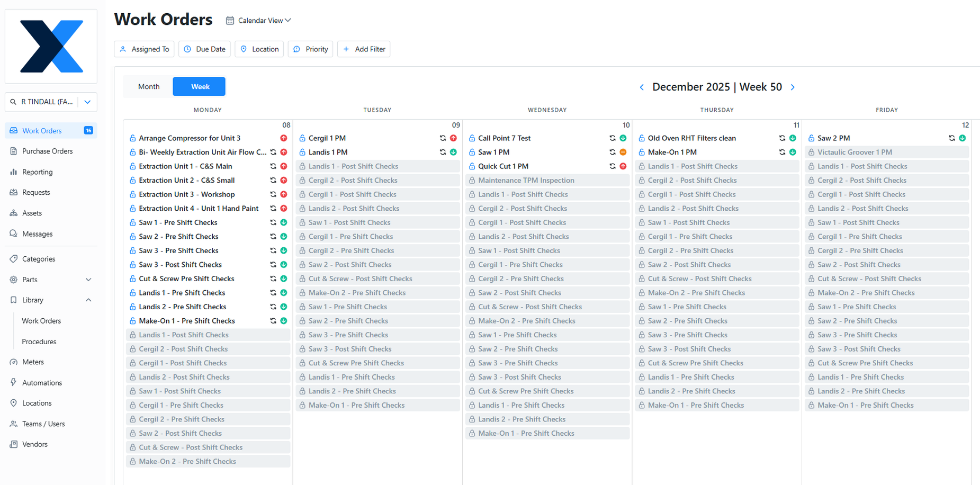Viewport: 980px width, 485px height.
Task: Open the Vendors page
Action: (x=34, y=444)
